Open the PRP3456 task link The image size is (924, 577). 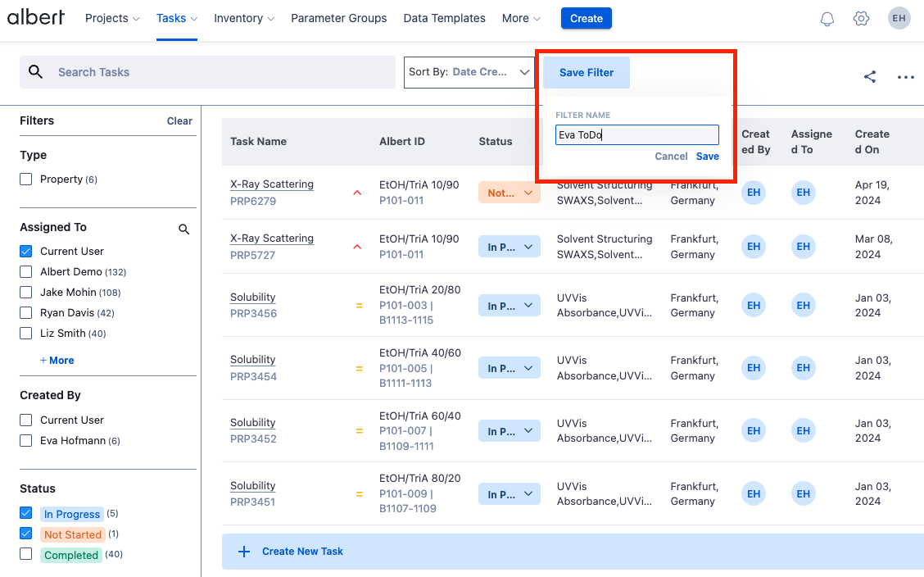coord(253,313)
